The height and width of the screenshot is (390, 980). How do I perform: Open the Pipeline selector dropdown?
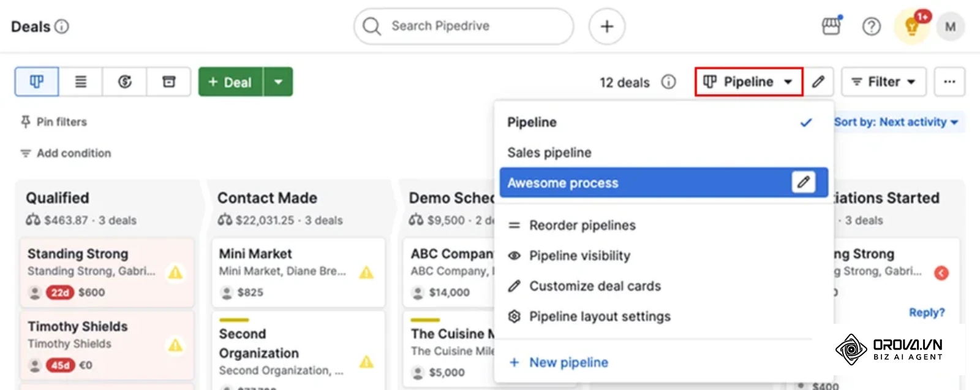coord(748,82)
